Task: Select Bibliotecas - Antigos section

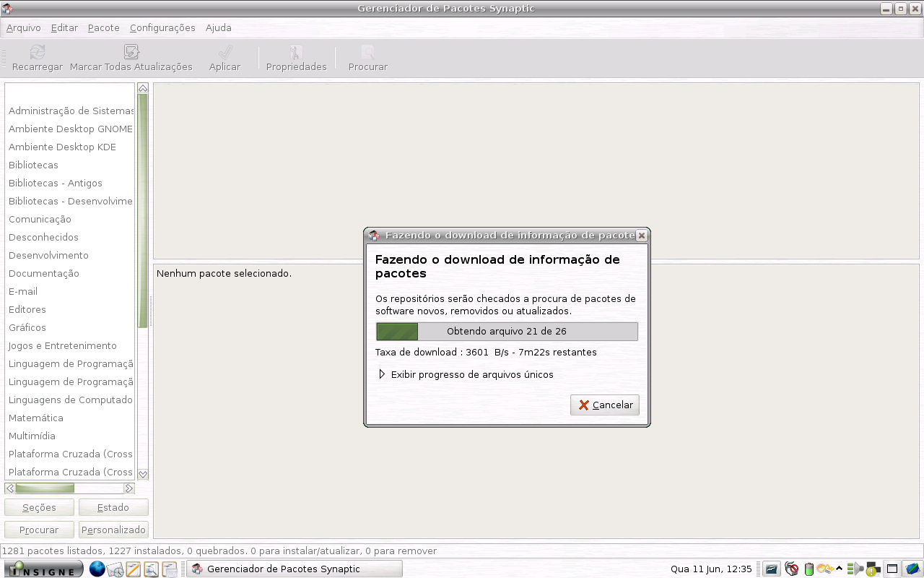Action: 70,183
